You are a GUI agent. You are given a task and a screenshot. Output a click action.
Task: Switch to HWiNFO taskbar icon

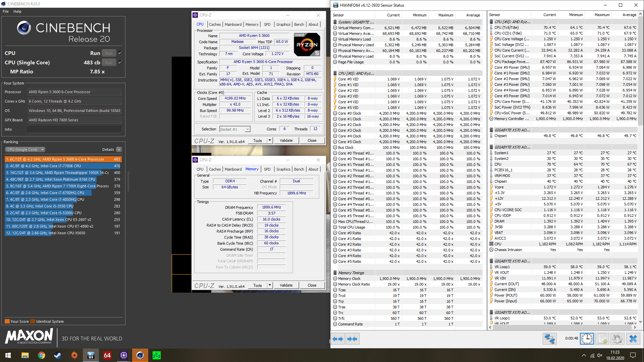click(91, 355)
